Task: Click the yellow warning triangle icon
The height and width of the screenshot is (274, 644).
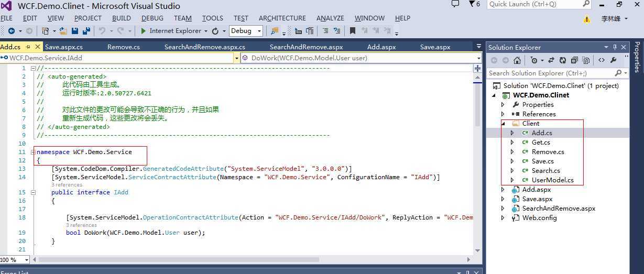Action: (587, 19)
